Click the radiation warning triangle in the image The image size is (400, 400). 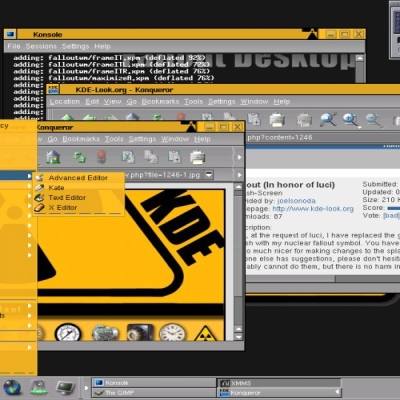point(205,333)
